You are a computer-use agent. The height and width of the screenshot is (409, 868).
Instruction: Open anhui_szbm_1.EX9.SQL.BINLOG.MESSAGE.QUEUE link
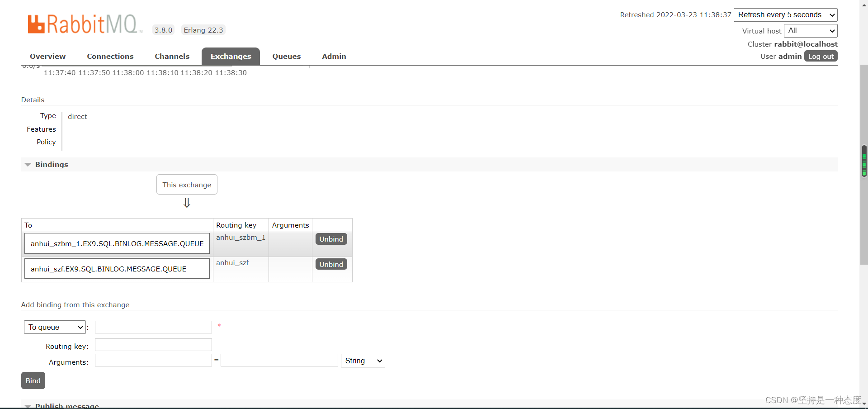[x=117, y=243]
